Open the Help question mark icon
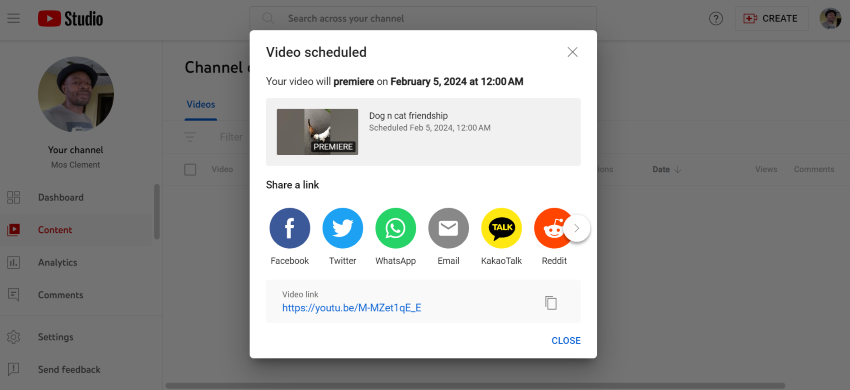Viewport: 850px width, 390px height. point(716,18)
